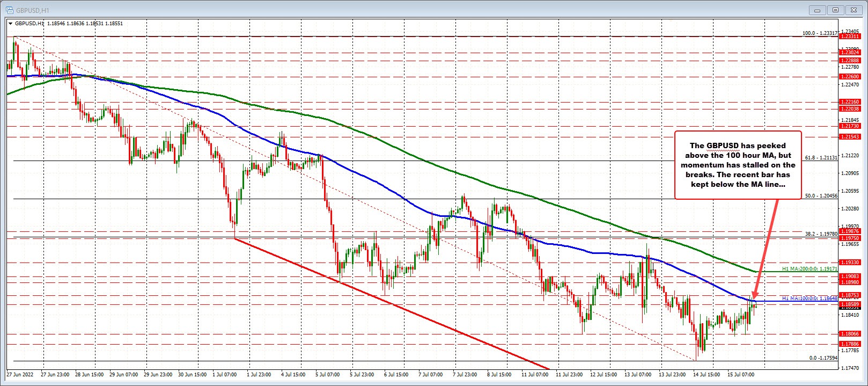This screenshot has height=386, width=868.
Task: Click the 50.0 - 1.20456 Fibonacci label
Action: coord(821,196)
